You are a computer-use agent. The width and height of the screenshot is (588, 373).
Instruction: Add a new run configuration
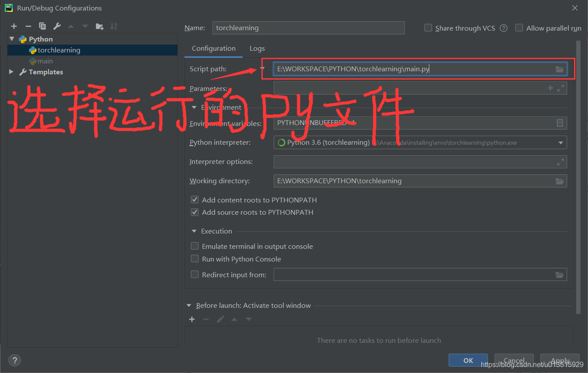point(14,26)
